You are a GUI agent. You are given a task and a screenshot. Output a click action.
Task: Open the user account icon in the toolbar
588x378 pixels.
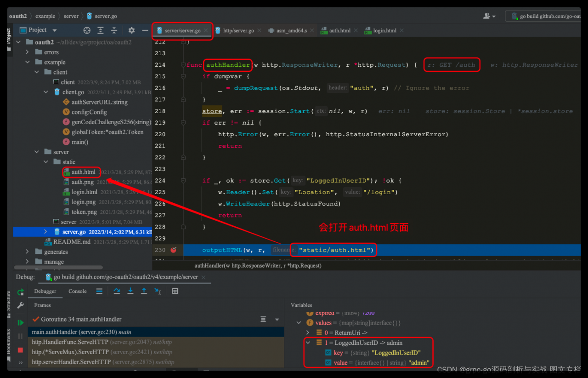[x=489, y=16]
